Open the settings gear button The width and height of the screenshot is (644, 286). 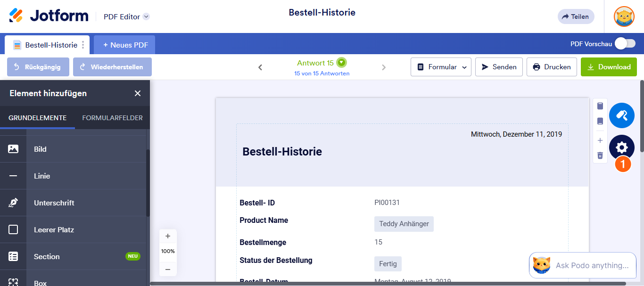click(x=622, y=147)
